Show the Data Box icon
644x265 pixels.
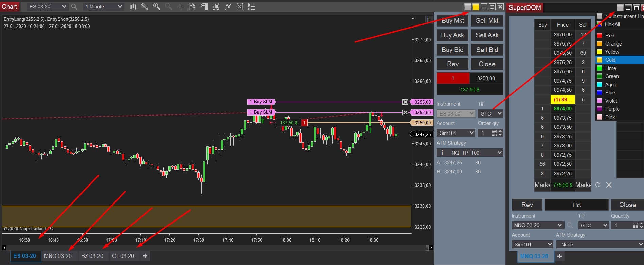[192, 6]
